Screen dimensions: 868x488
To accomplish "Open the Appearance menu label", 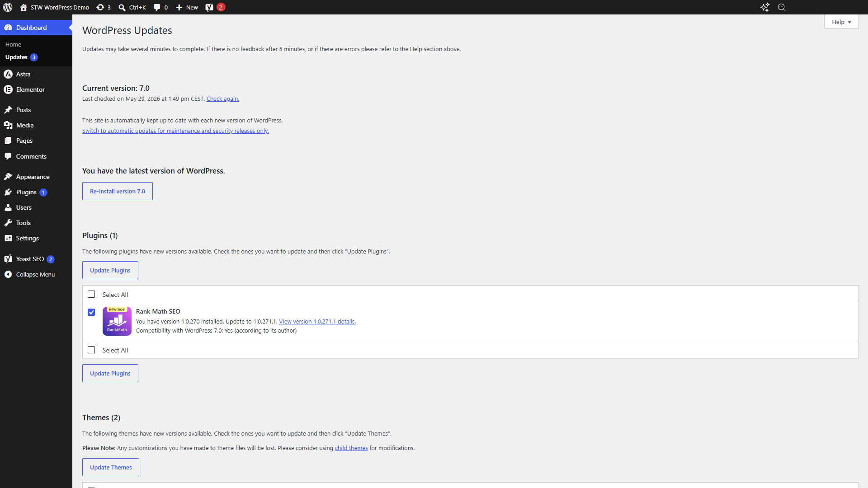I will tap(33, 177).
